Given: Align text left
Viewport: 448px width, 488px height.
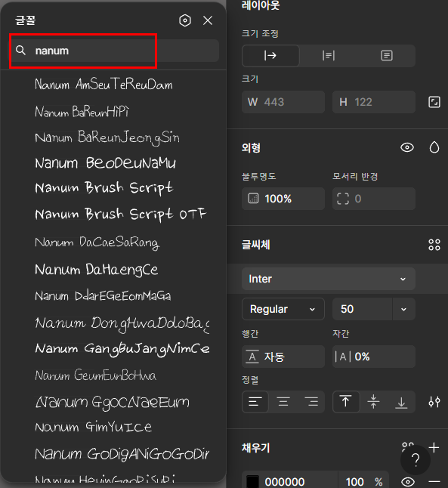Looking at the screenshot, I should (255, 402).
